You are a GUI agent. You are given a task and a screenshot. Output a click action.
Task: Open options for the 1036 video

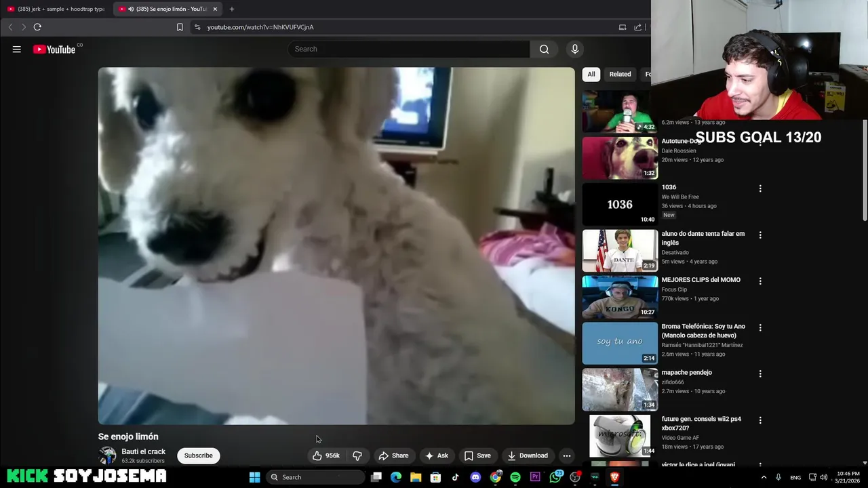coord(760,188)
